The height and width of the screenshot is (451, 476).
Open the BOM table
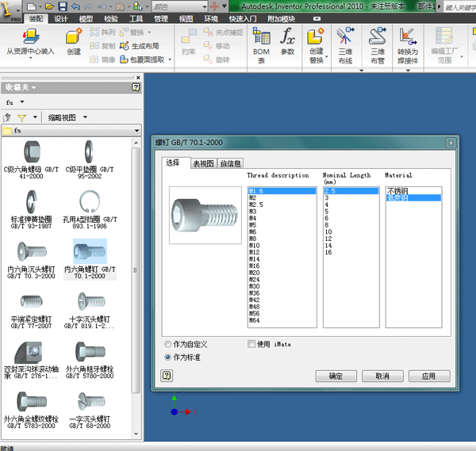pos(261,45)
